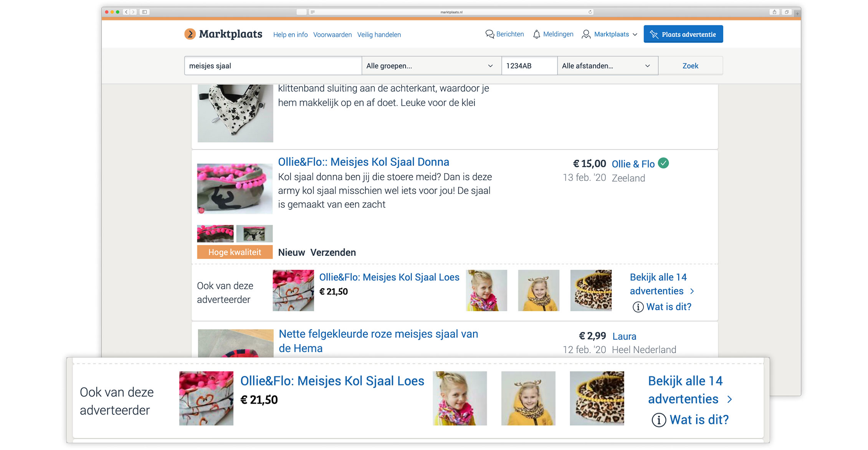Click 'Wat is dit?' in the listing row
The image size is (868, 450).
click(669, 307)
